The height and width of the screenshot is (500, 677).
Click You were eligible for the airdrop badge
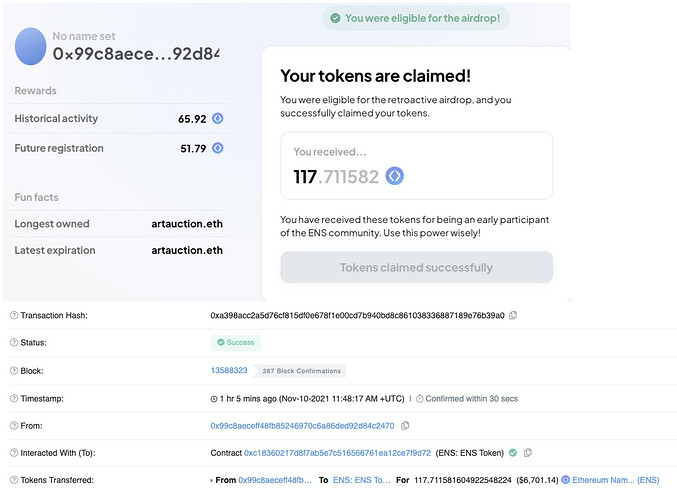pyautogui.click(x=416, y=18)
